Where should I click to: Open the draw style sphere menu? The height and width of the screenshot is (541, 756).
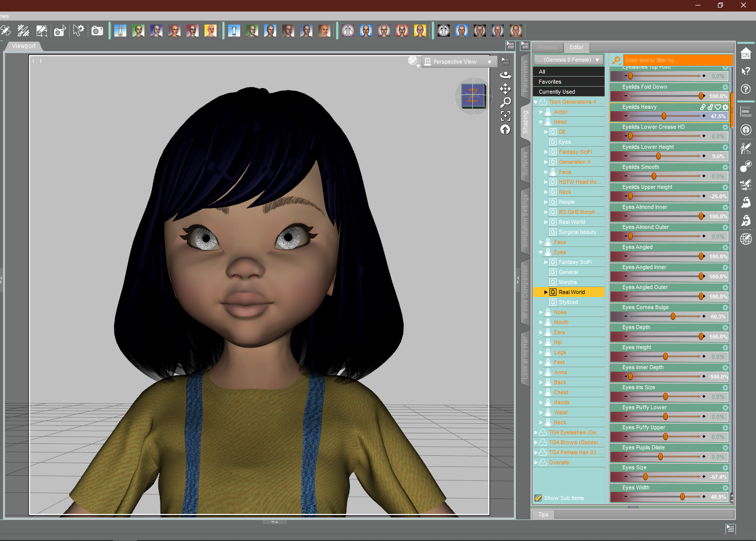(x=413, y=61)
